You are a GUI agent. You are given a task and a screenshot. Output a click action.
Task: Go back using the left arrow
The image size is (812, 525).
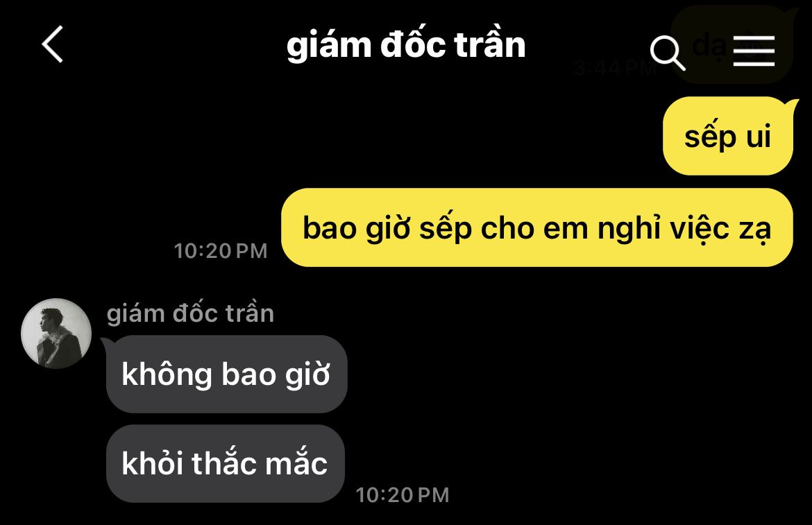pos(52,44)
